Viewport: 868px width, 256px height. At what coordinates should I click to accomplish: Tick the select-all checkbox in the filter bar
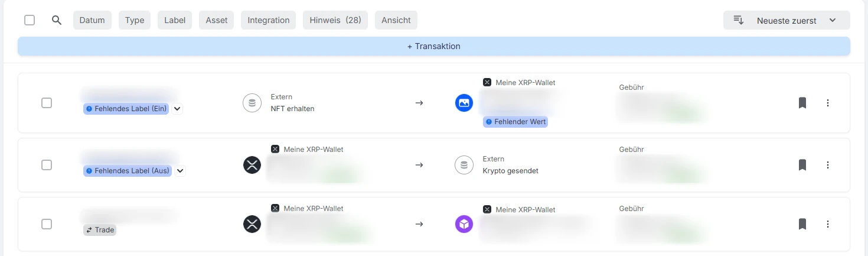point(30,20)
